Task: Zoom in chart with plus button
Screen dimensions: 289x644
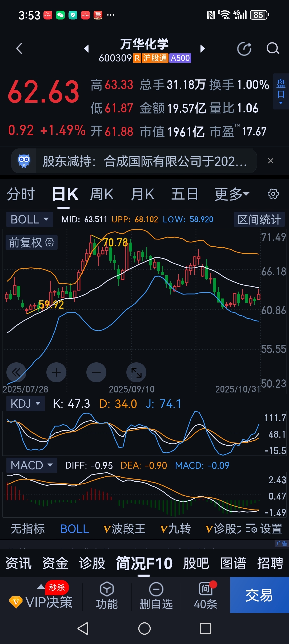Action: click(x=56, y=372)
